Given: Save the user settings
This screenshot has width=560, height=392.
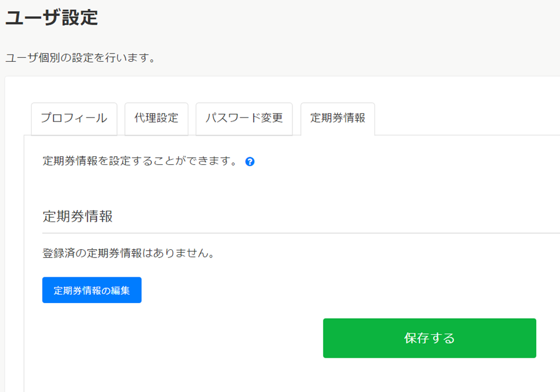Looking at the screenshot, I should (429, 338).
